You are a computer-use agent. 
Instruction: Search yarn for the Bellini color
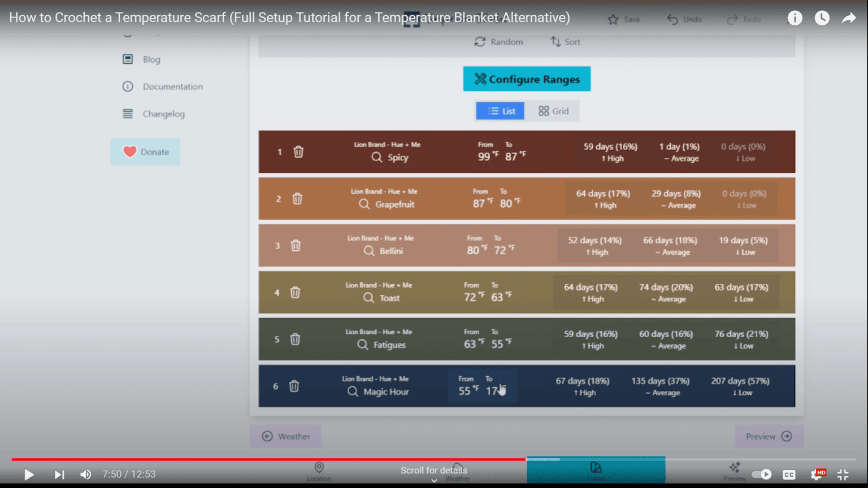pyautogui.click(x=369, y=251)
